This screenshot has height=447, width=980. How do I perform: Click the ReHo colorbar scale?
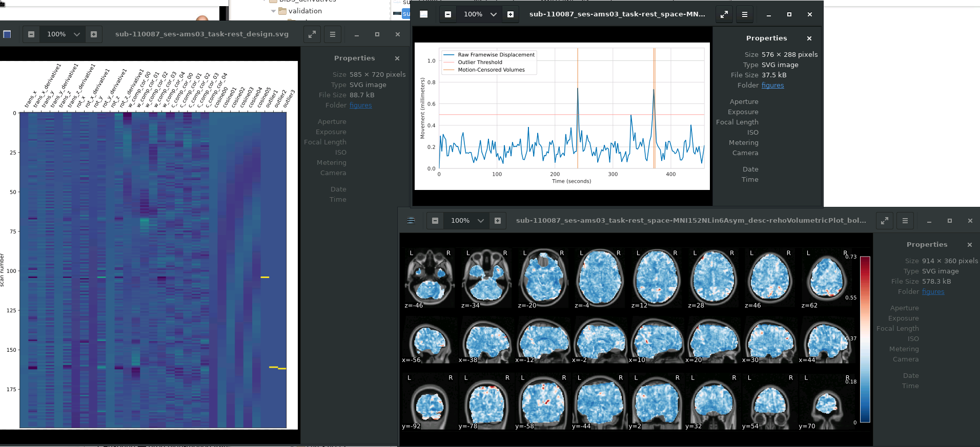coord(865,339)
